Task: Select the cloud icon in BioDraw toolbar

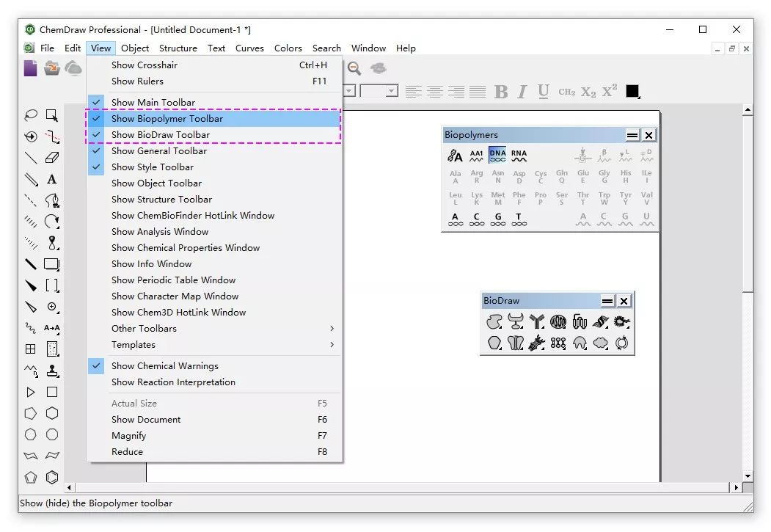Action: coord(600,343)
